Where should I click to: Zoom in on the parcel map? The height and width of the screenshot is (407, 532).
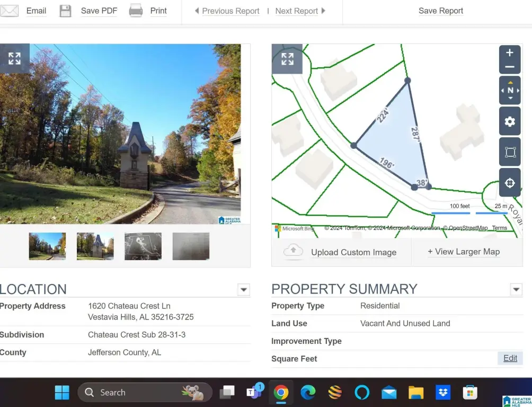509,53
